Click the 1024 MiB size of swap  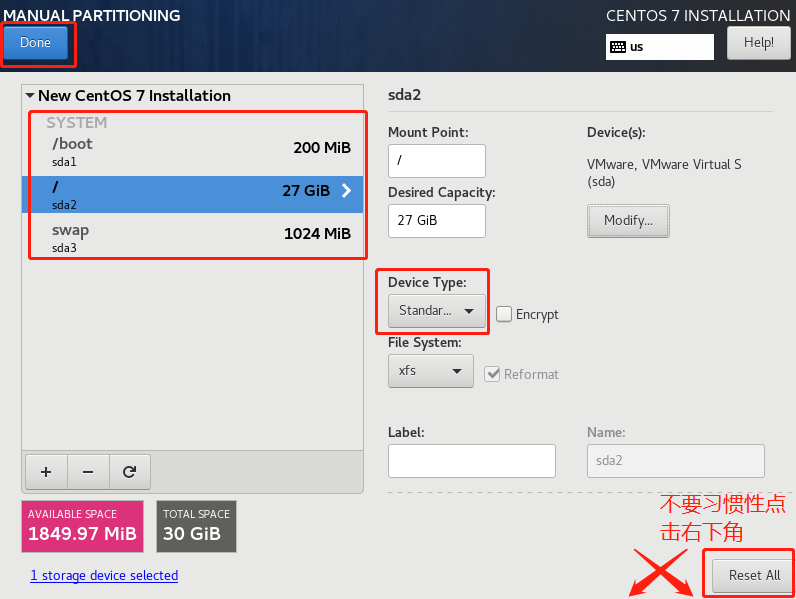(x=317, y=234)
